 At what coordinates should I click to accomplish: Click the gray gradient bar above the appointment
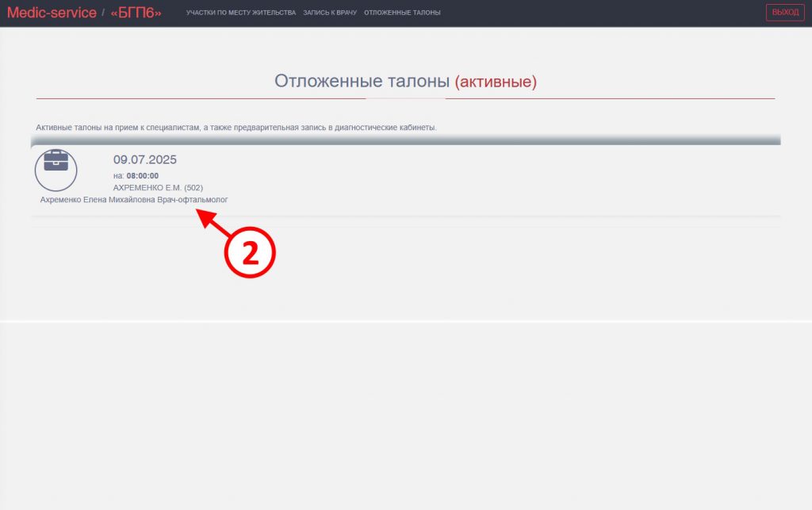click(405, 140)
